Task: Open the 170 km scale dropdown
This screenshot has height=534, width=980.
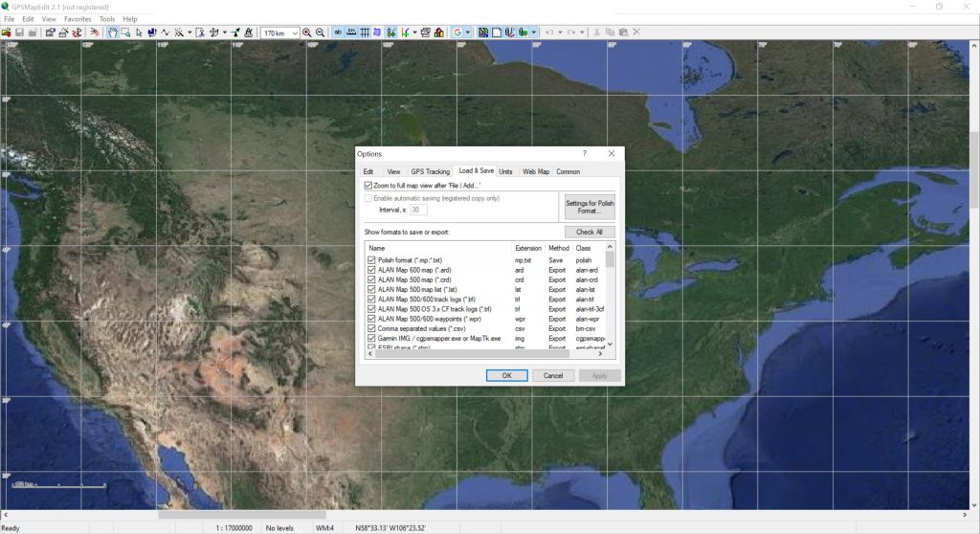Action: 294,32
